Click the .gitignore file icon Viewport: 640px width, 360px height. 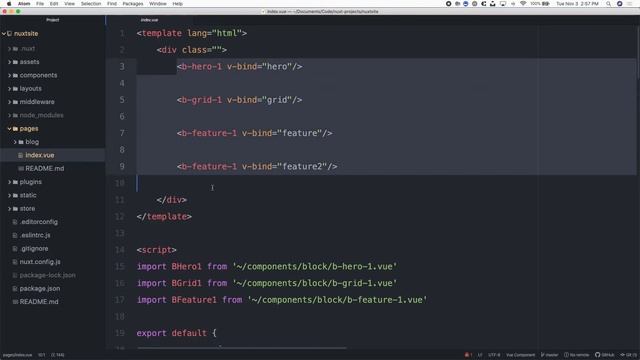tap(15, 249)
